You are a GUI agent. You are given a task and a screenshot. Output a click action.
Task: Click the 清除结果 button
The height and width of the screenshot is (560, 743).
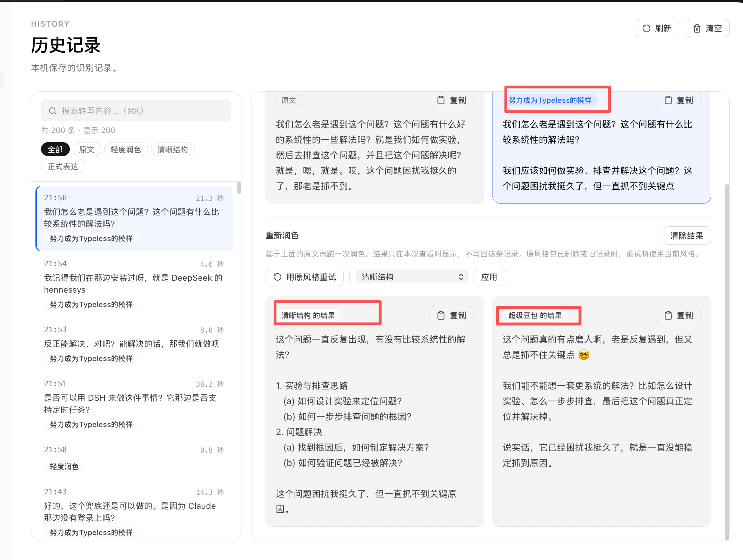coord(687,235)
